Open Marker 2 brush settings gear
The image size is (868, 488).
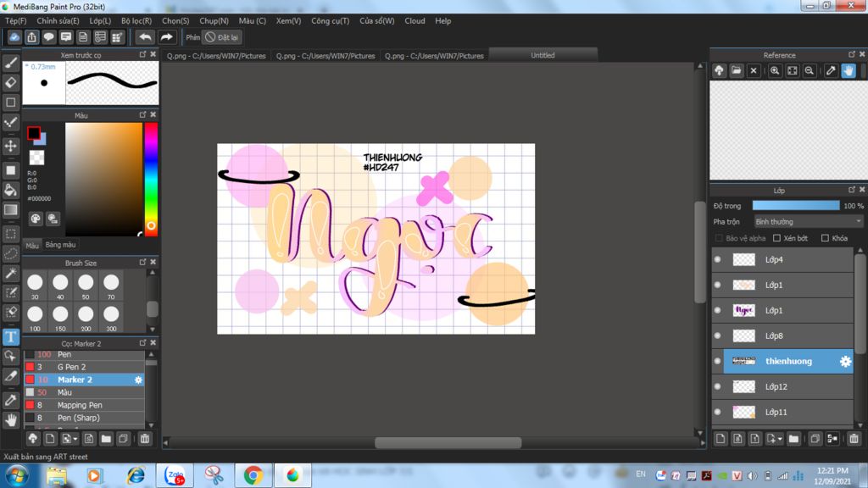click(138, 380)
